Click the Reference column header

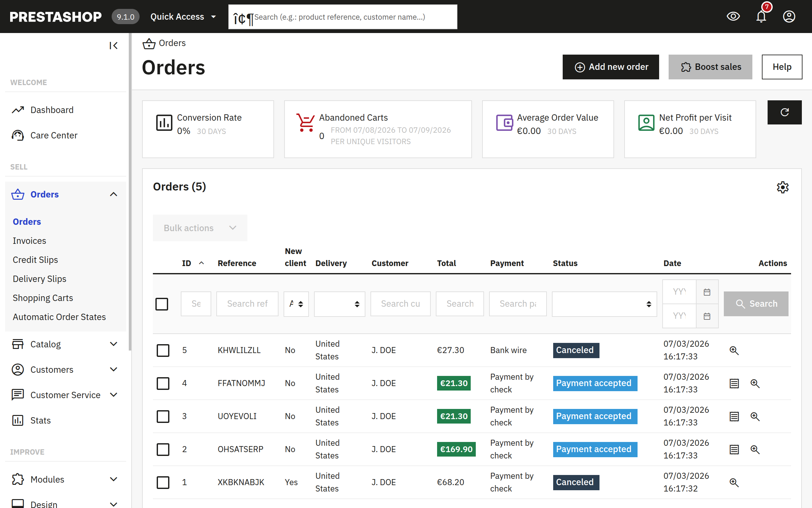click(237, 263)
